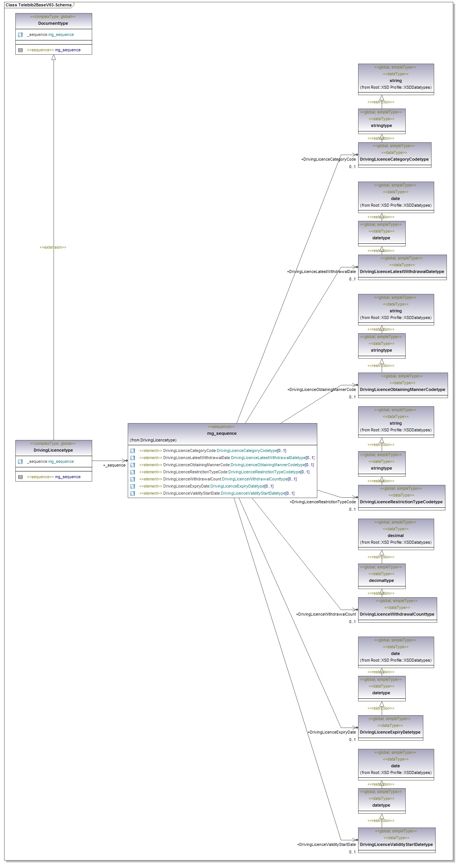
Task: Click the sequence operation icon in Documenttype box
Action: (x=20, y=50)
